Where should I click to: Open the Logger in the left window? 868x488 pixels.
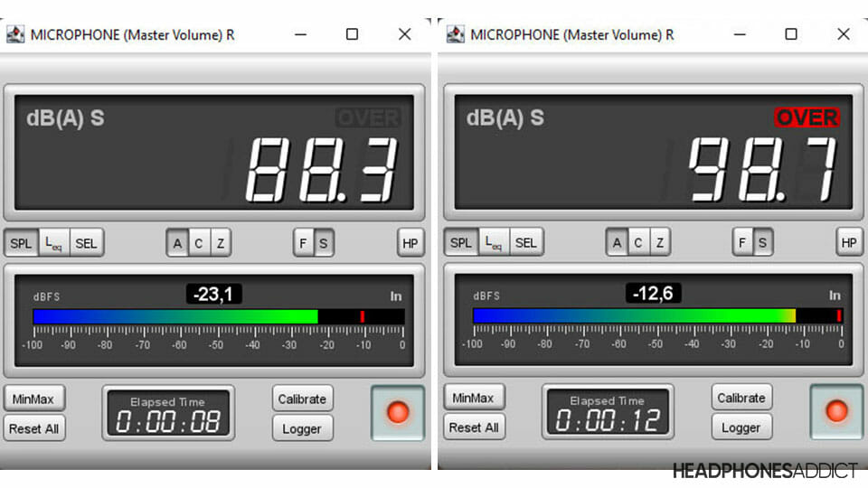point(302,428)
